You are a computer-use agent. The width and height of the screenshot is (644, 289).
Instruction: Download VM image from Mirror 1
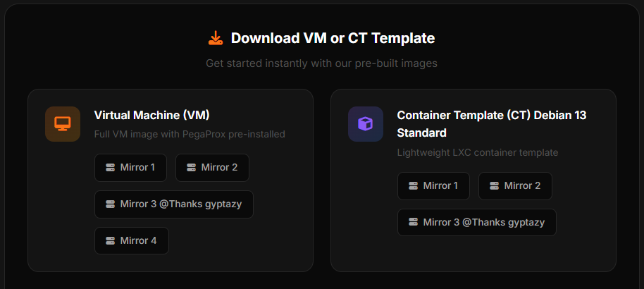(x=131, y=168)
